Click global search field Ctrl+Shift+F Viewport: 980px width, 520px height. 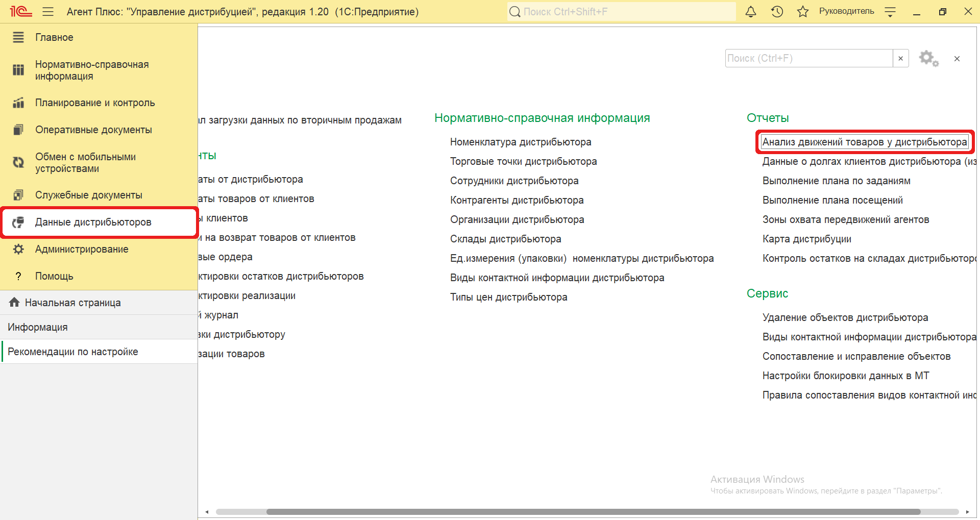pyautogui.click(x=622, y=11)
